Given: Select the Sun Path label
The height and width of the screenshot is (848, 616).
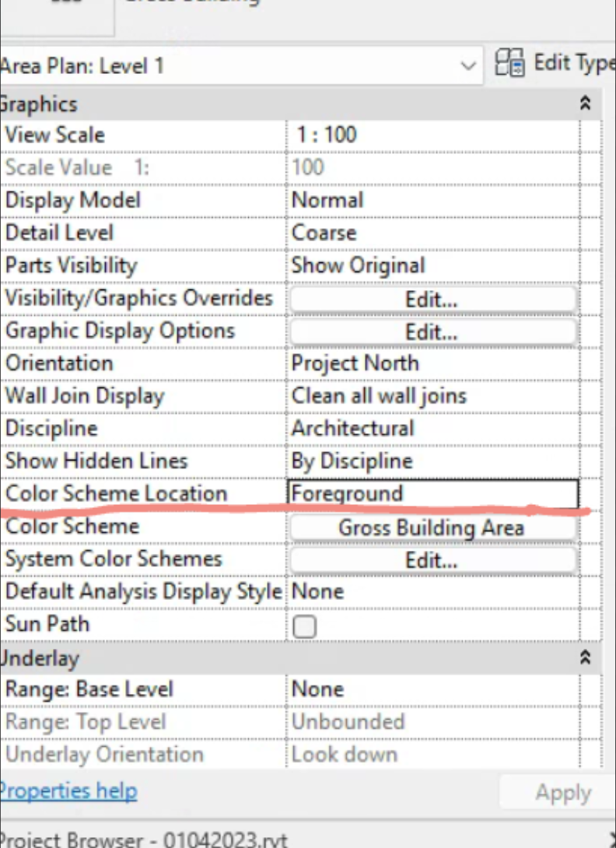Looking at the screenshot, I should point(47,624).
